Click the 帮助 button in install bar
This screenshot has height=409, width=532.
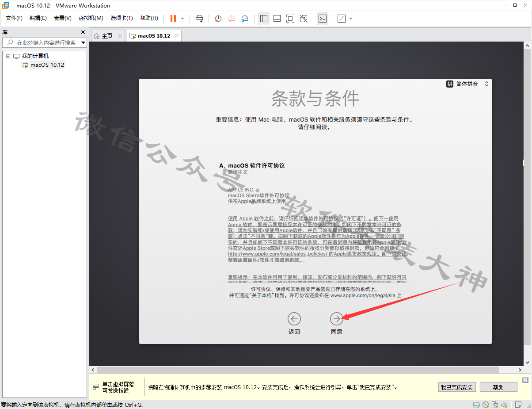(498, 387)
